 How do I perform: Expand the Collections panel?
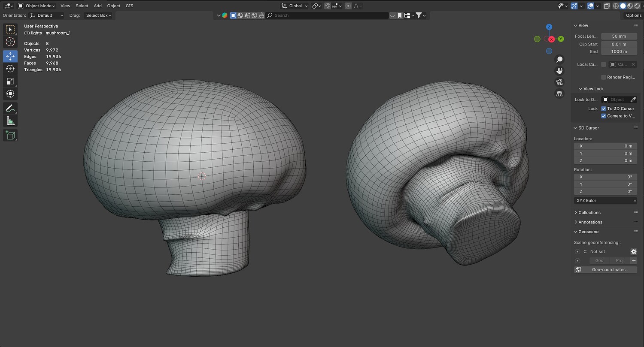589,213
